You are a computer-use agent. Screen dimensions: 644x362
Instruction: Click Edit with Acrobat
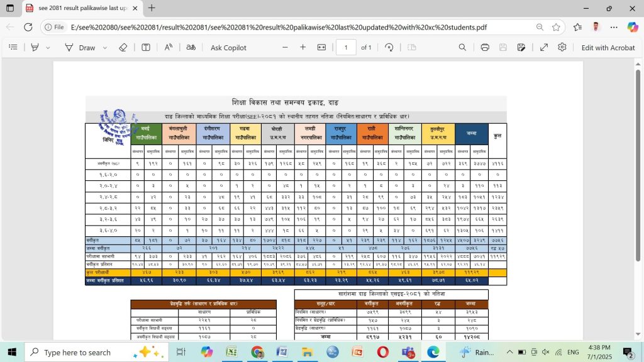tap(608, 48)
